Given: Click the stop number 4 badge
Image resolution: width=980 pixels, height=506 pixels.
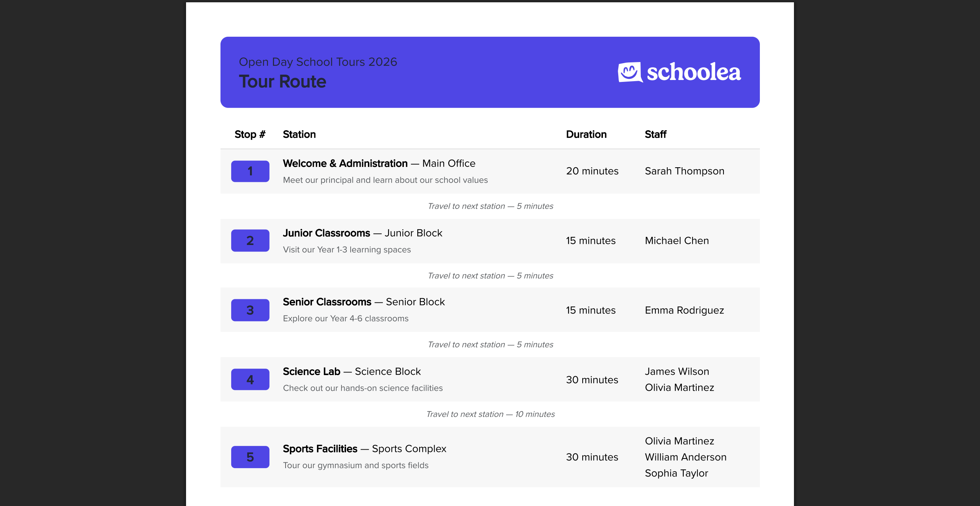Looking at the screenshot, I should tap(250, 379).
